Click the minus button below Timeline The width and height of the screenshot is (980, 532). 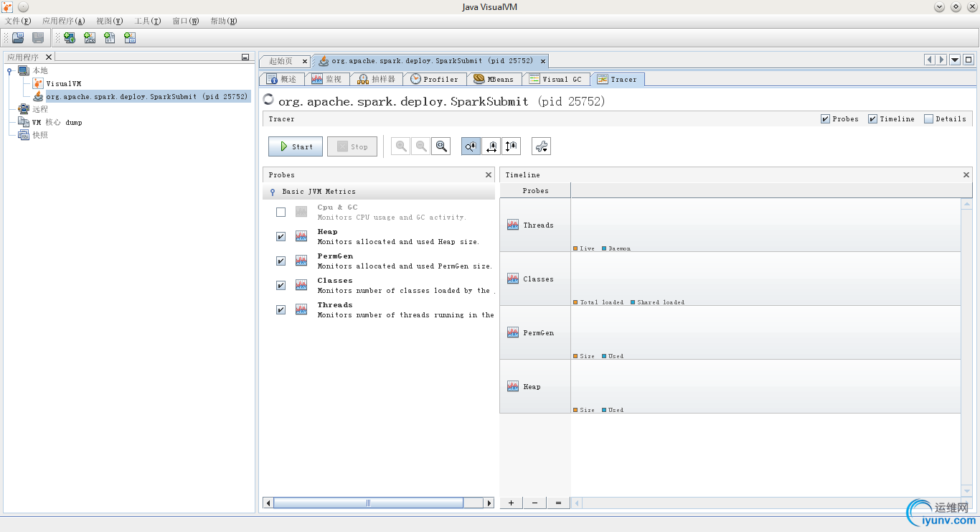[x=534, y=503]
